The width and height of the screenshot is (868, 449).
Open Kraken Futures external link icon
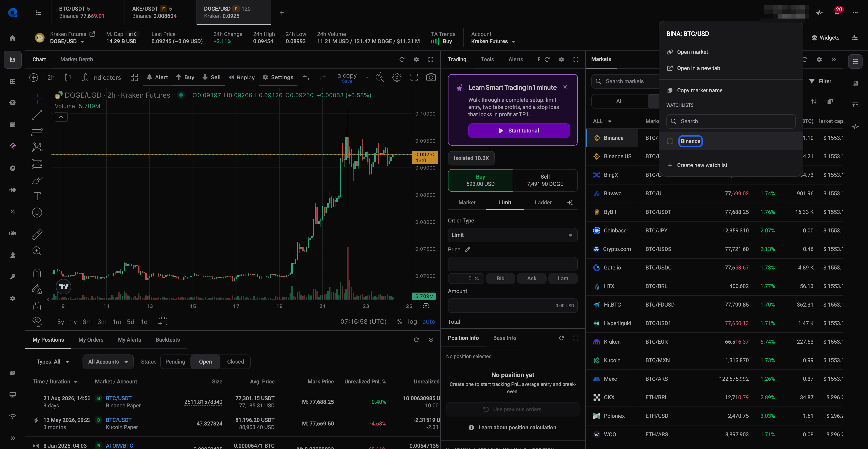point(92,34)
